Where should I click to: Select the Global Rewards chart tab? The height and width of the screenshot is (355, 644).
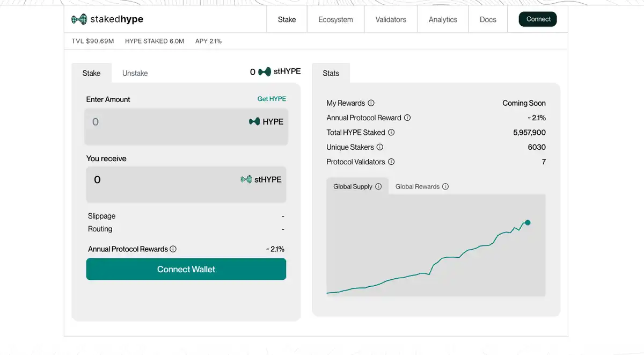(x=417, y=186)
